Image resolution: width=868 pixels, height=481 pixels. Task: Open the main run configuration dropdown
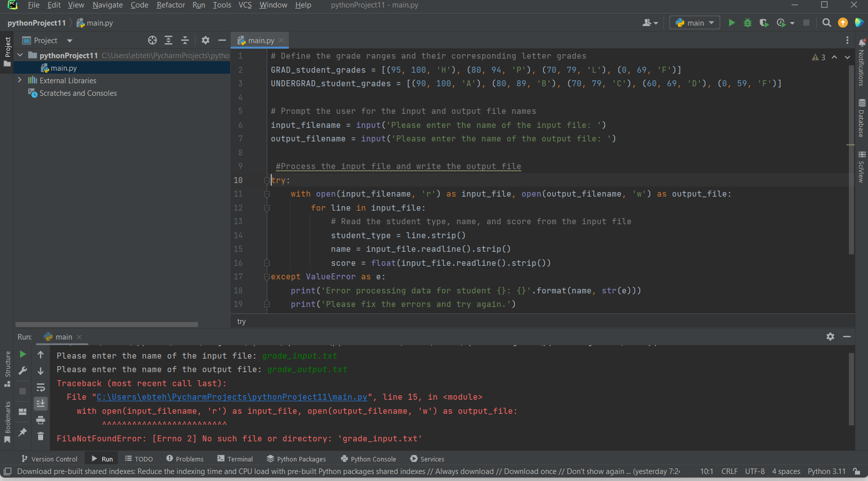pos(695,23)
